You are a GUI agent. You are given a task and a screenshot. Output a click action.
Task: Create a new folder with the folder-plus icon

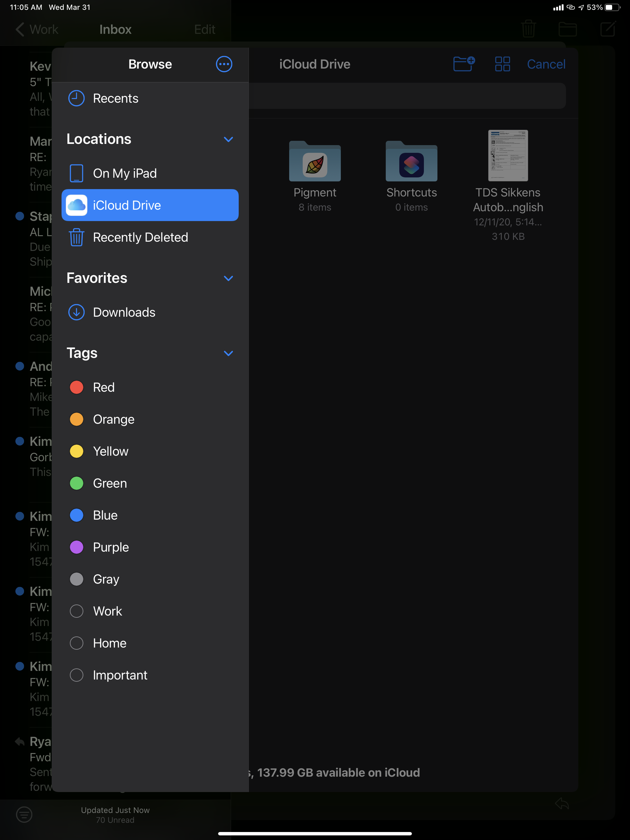point(464,64)
